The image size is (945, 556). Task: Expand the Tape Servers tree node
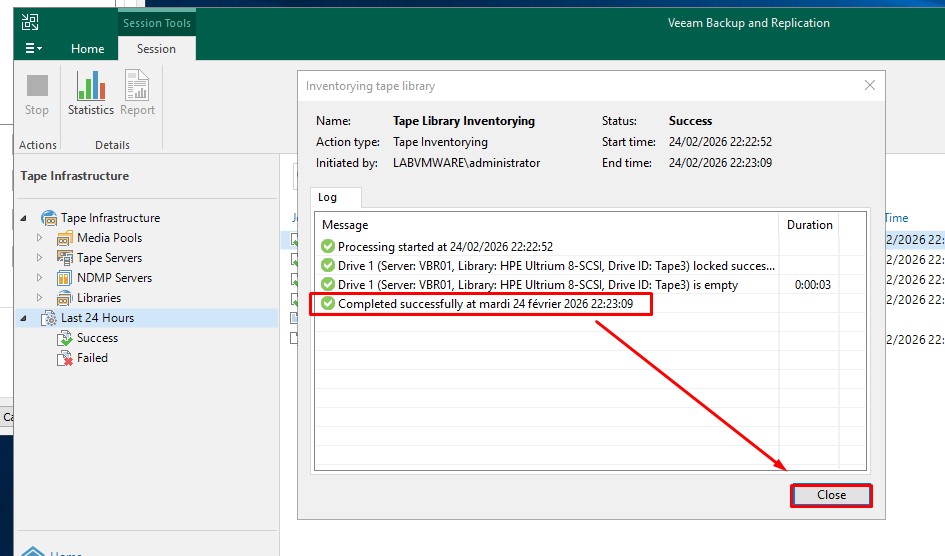point(40,258)
